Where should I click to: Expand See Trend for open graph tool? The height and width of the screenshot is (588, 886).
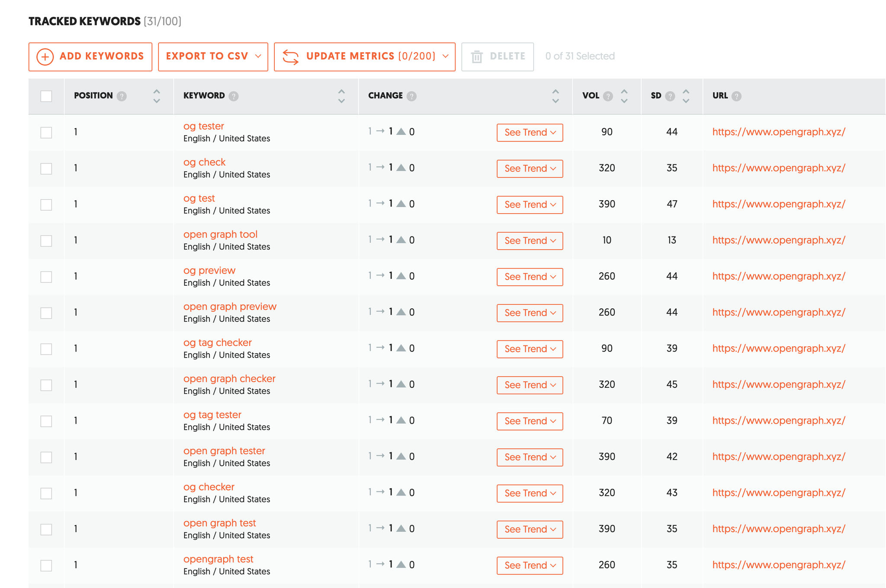[530, 241]
